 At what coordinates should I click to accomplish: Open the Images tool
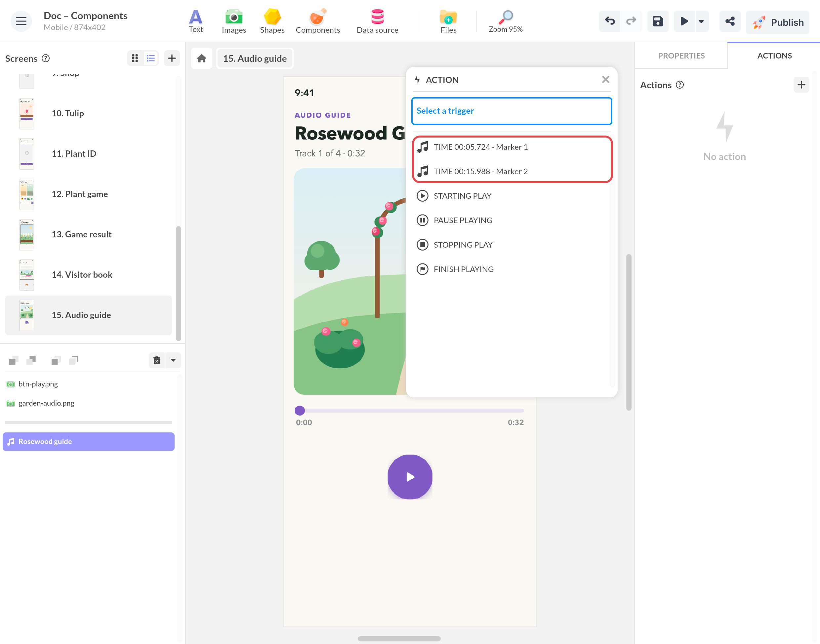click(234, 21)
